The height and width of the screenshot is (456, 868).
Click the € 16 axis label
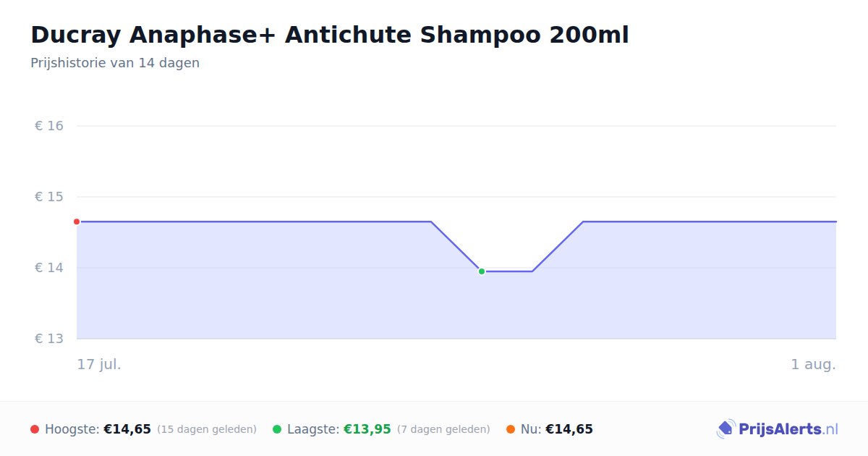pyautogui.click(x=49, y=126)
